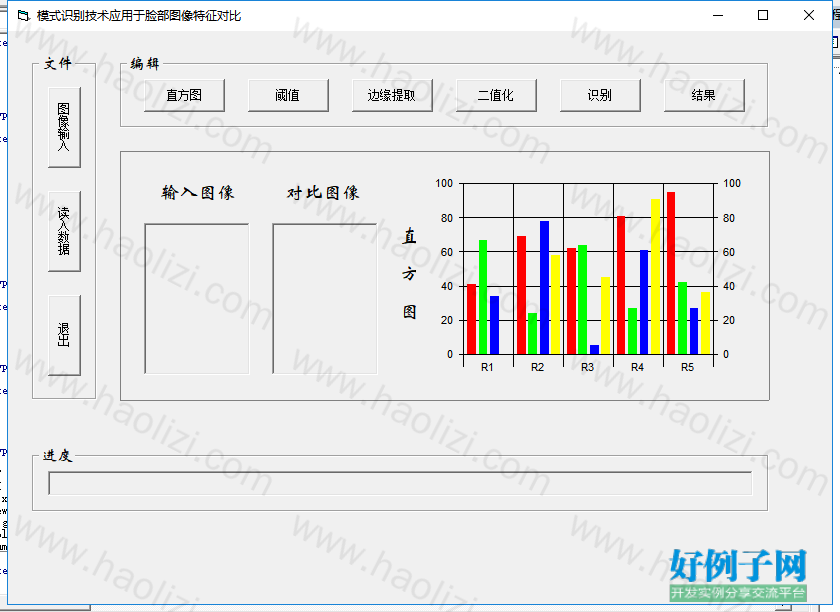This screenshot has height=612, width=840.
Task: Click the yellow bar in R4 group
Action: click(655, 277)
